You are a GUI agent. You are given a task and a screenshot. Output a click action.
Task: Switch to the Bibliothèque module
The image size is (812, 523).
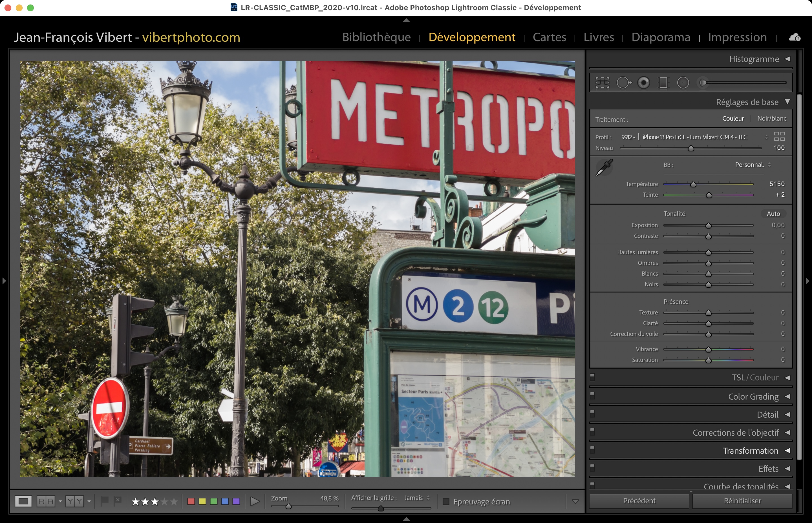tap(376, 37)
